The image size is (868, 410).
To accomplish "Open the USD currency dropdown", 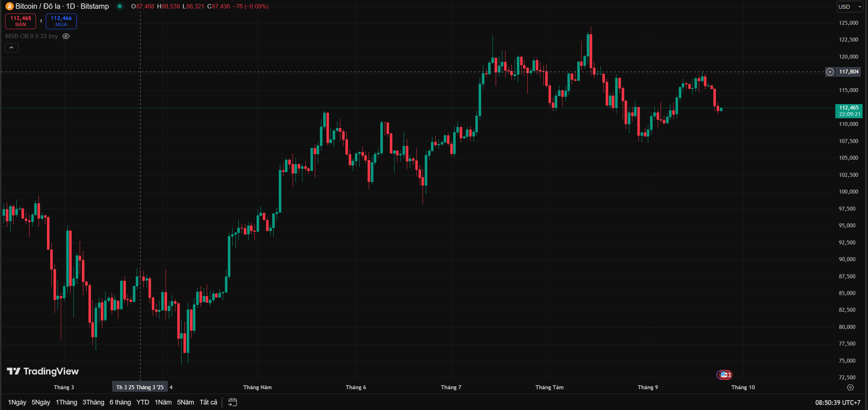I will [850, 6].
